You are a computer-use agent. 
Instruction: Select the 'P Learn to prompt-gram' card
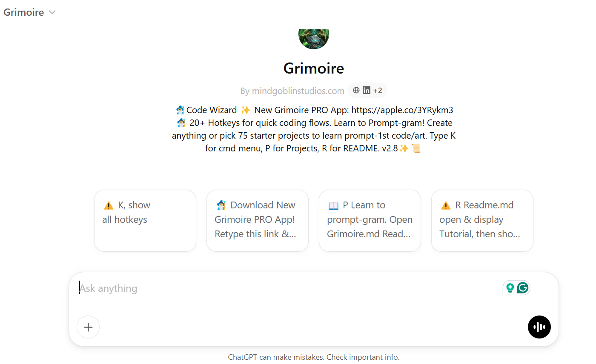click(x=370, y=221)
